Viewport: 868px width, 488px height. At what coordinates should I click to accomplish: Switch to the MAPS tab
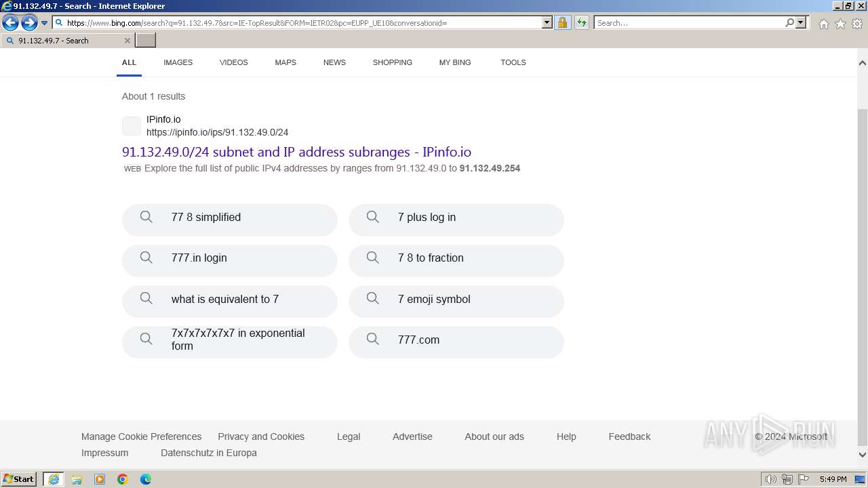click(285, 62)
